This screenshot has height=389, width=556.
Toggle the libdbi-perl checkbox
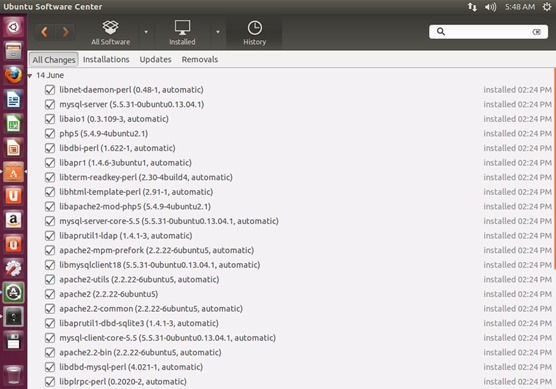tap(50, 148)
